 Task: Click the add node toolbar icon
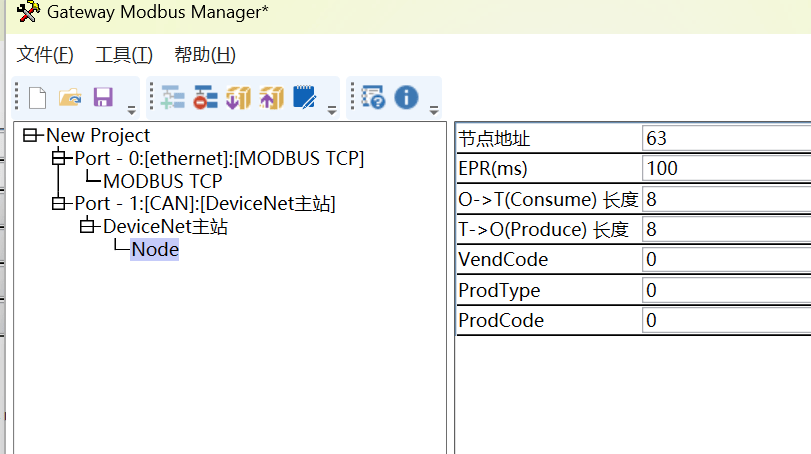coord(172,97)
